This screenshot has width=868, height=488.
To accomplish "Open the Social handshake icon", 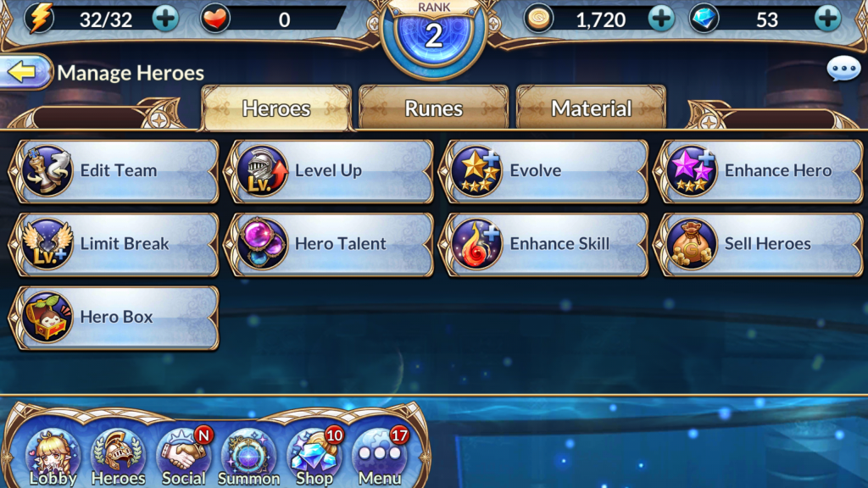I will tap(183, 457).
